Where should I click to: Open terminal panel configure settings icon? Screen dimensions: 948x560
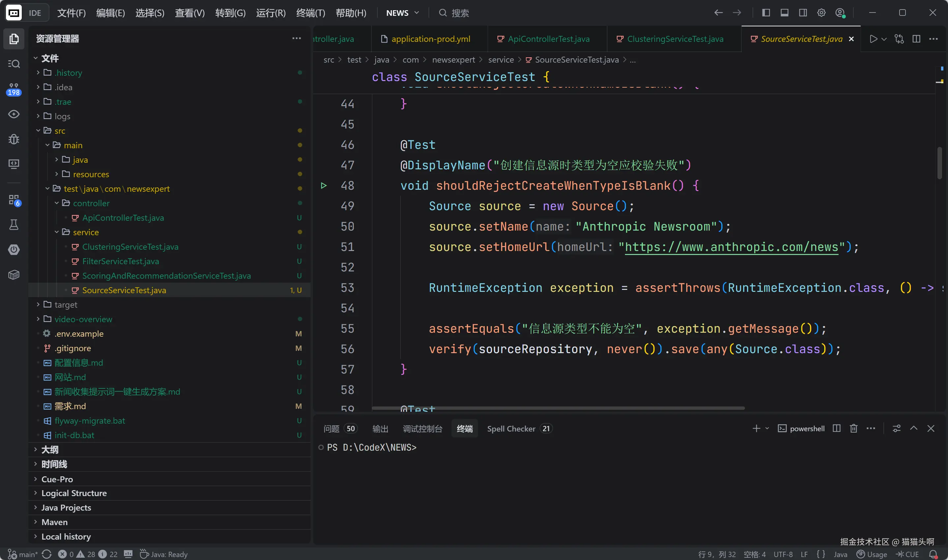[x=897, y=428]
